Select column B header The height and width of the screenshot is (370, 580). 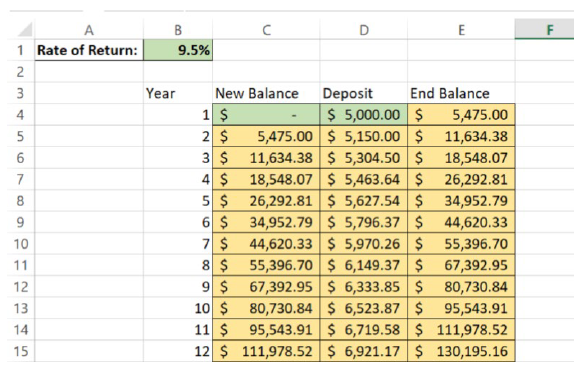(178, 30)
